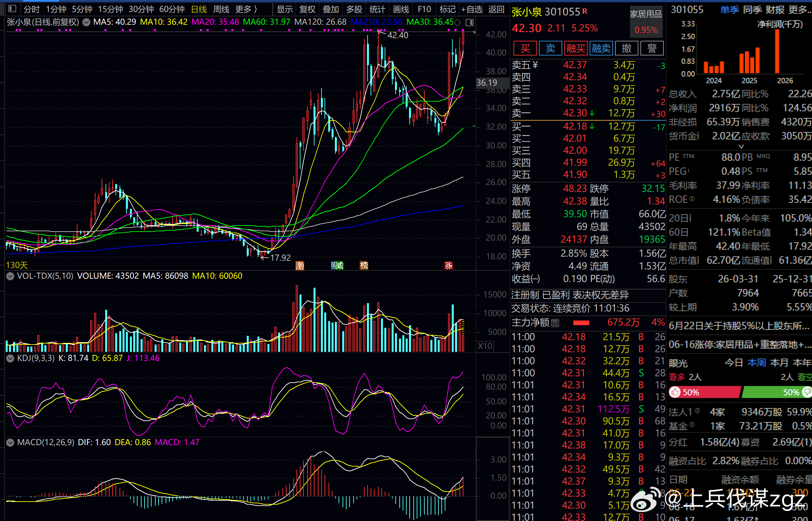
Task: Expand 更多 financial options
Action: tap(800, 10)
